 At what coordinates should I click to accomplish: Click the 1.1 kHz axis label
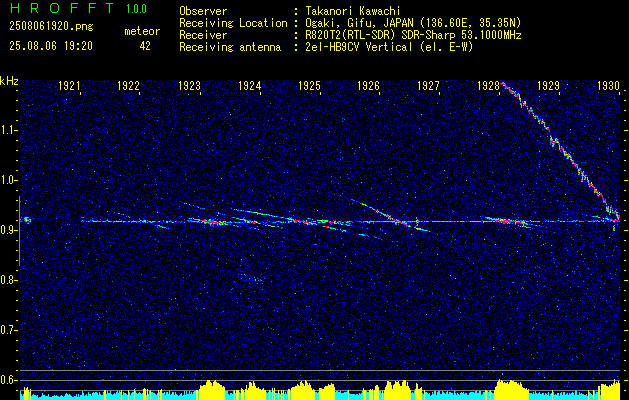coord(7,130)
